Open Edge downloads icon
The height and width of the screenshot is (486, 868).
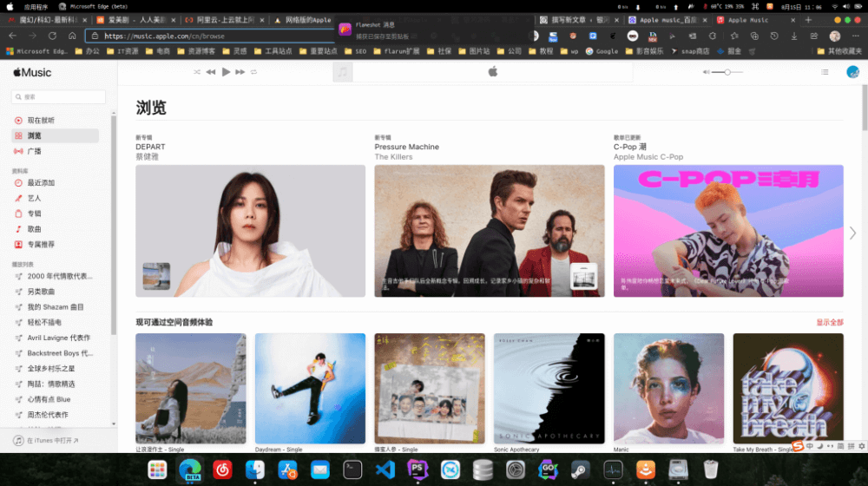[x=794, y=36]
